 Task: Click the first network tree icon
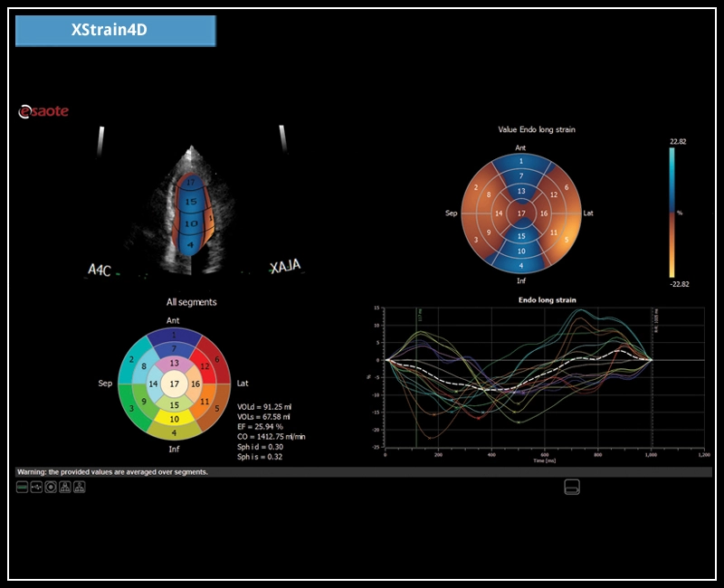pos(65,487)
